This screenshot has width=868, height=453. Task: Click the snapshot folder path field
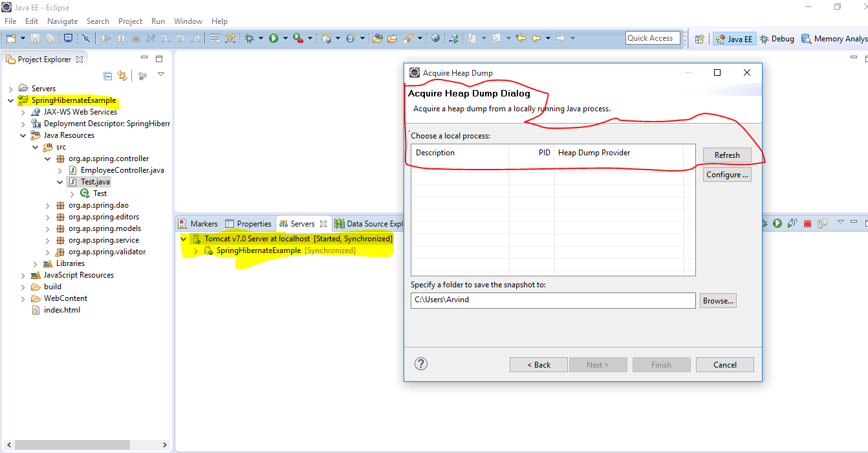pos(553,300)
